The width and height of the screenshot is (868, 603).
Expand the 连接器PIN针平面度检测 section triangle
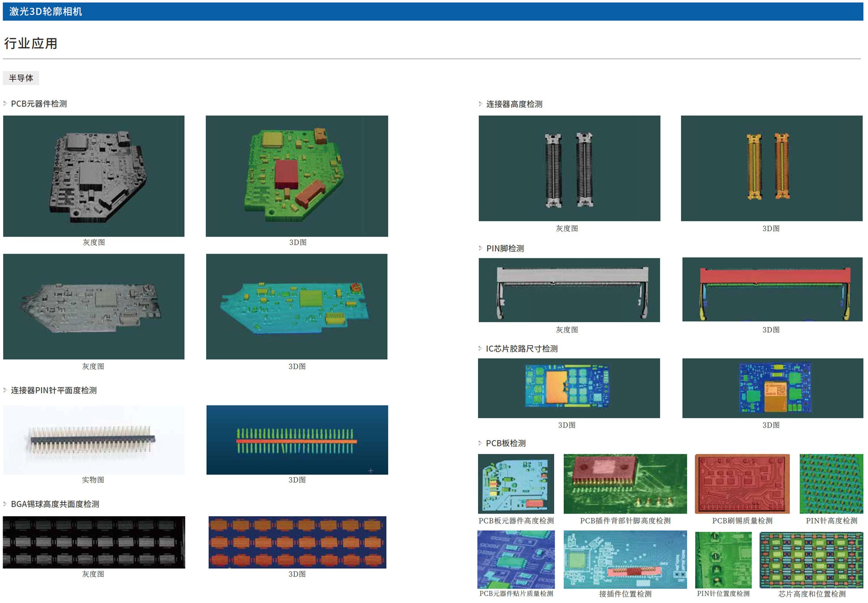click(5, 390)
